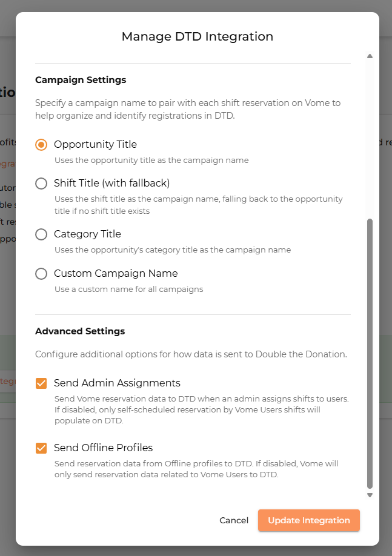This screenshot has width=392, height=556.
Task: Click the 'Advanced Settings' section heading
Action: 80,331
